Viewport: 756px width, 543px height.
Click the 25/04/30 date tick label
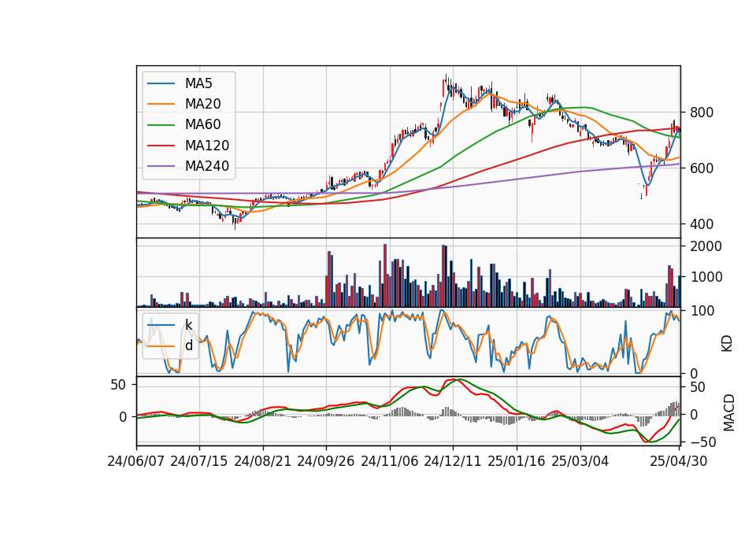pos(679,461)
